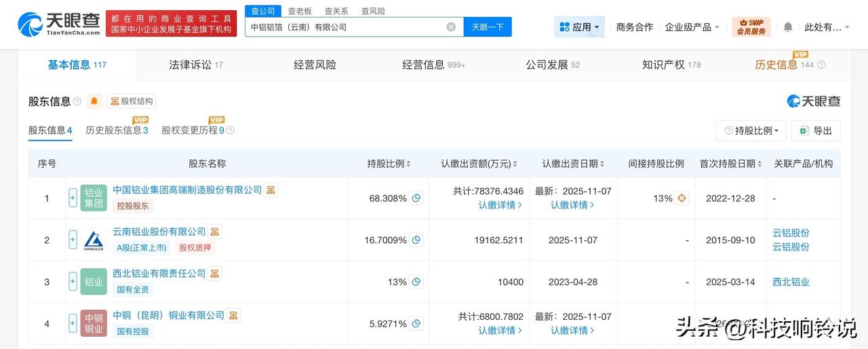Screen dimensions: 868x349
Task: Open 西北铝业有限责任公司 company link
Action: [x=159, y=274]
